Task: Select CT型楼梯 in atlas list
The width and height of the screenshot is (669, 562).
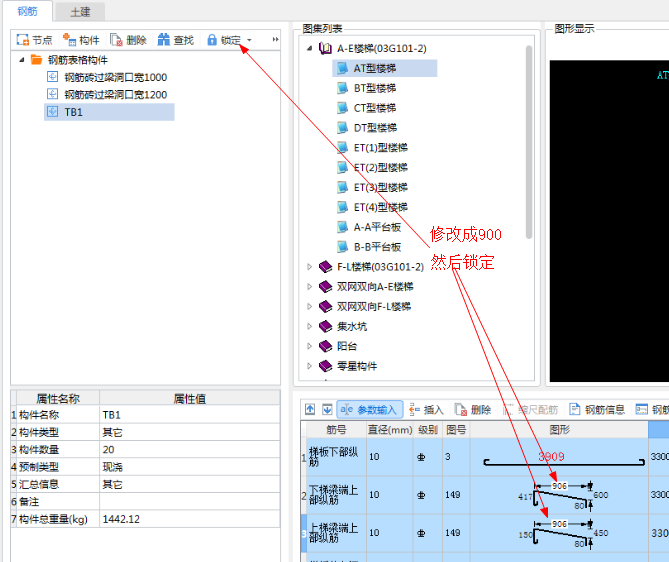Action: coord(375,108)
